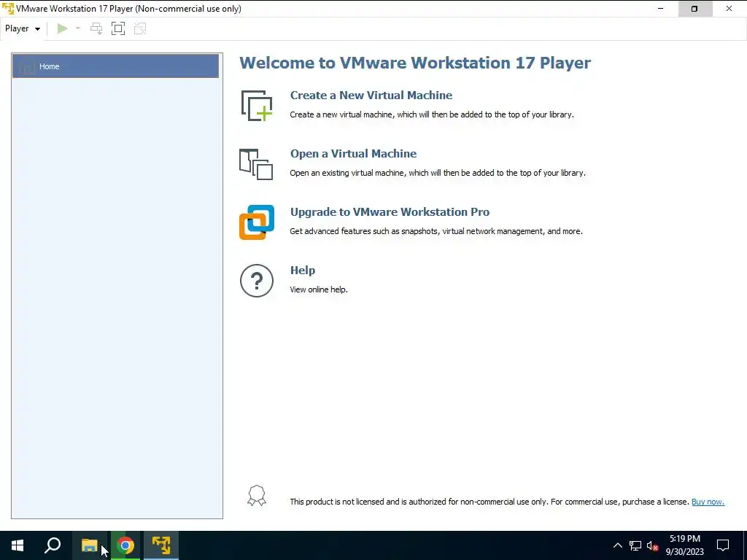The height and width of the screenshot is (560, 747).
Task: Follow the Buy now link
Action: click(708, 502)
